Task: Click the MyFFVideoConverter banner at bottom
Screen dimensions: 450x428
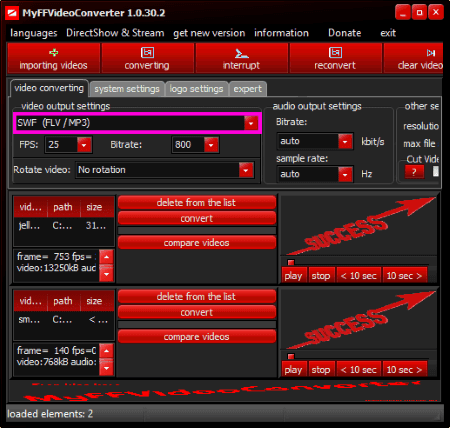Action: pos(225,391)
